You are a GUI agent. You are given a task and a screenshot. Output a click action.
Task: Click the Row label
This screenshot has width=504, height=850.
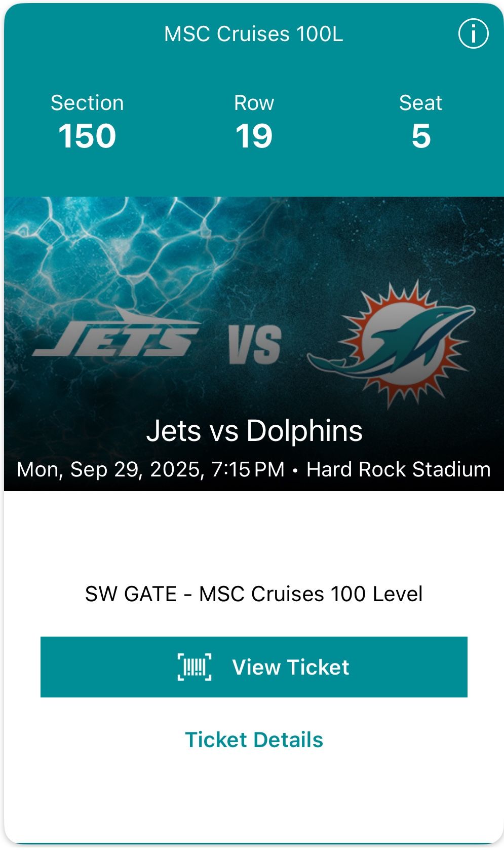(x=254, y=103)
